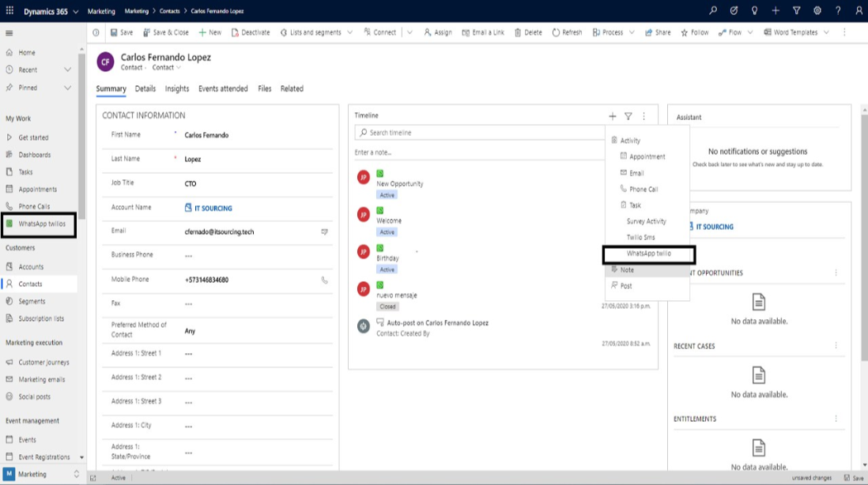Click the plus icon in Timeline header
Image resolution: width=868 pixels, height=485 pixels.
pyautogui.click(x=612, y=116)
